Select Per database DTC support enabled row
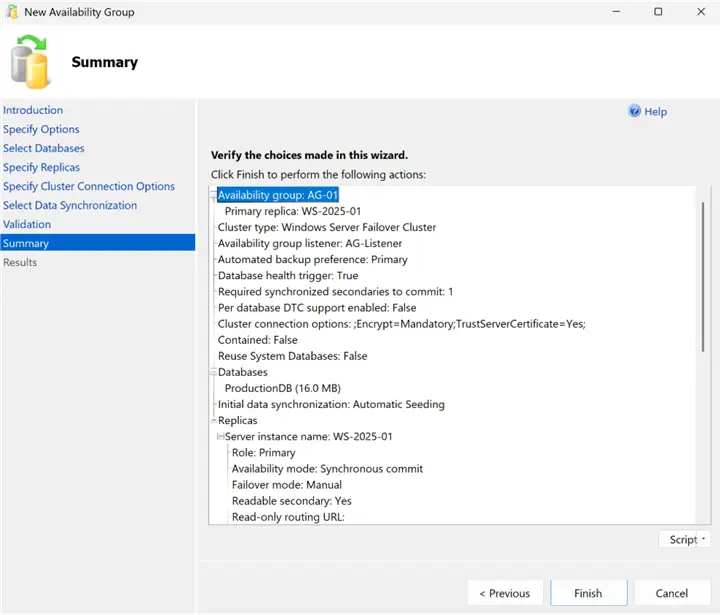 pyautogui.click(x=317, y=308)
